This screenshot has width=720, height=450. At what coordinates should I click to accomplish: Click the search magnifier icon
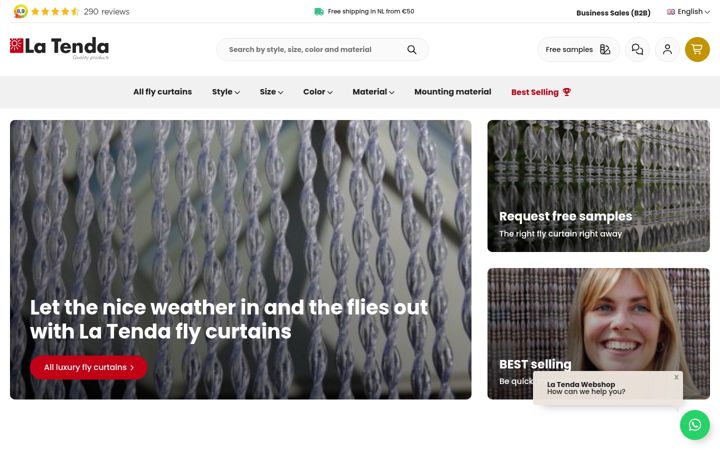[411, 50]
